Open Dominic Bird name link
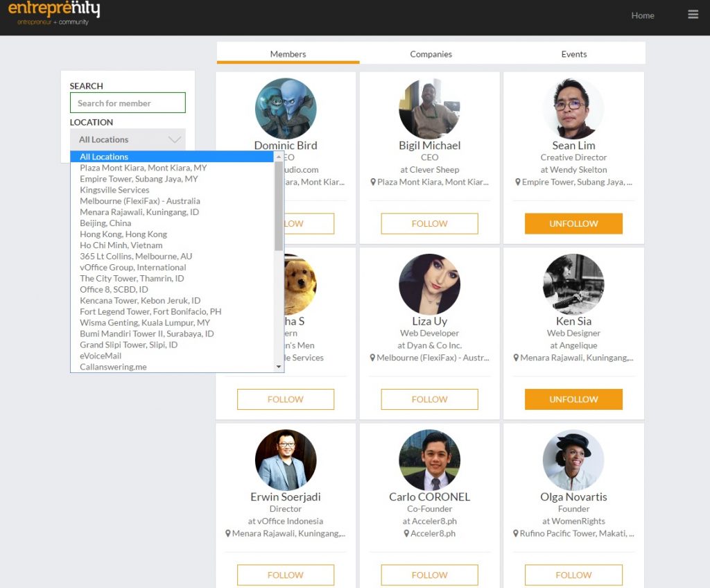 point(286,146)
